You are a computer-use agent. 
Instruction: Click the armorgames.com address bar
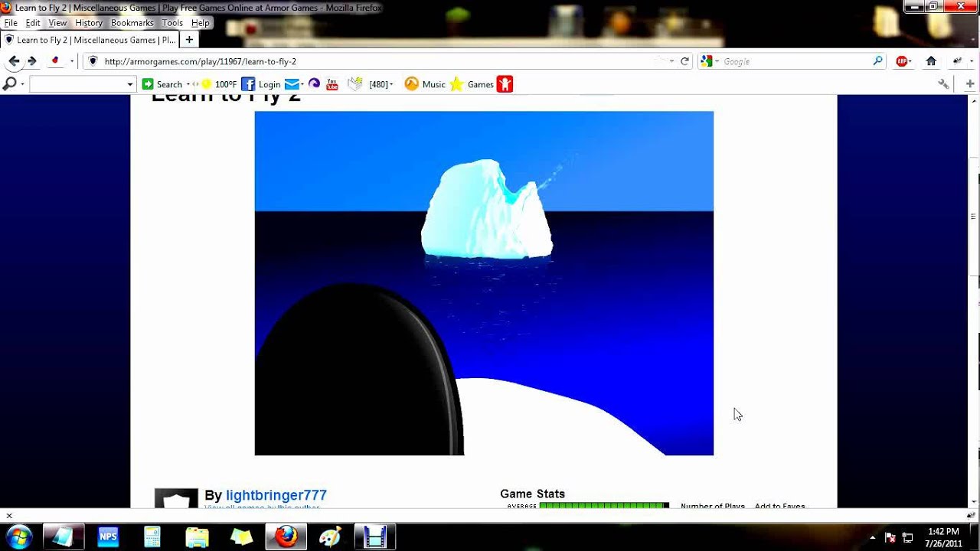381,61
